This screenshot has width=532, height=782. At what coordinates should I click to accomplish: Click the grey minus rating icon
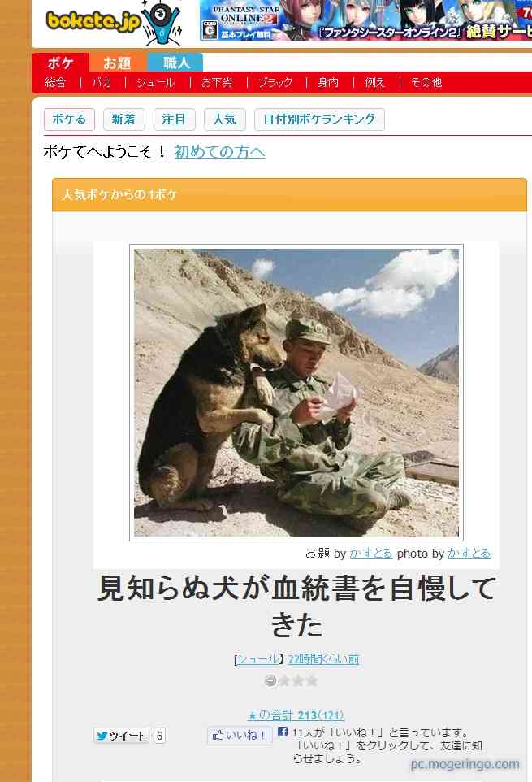point(270,680)
